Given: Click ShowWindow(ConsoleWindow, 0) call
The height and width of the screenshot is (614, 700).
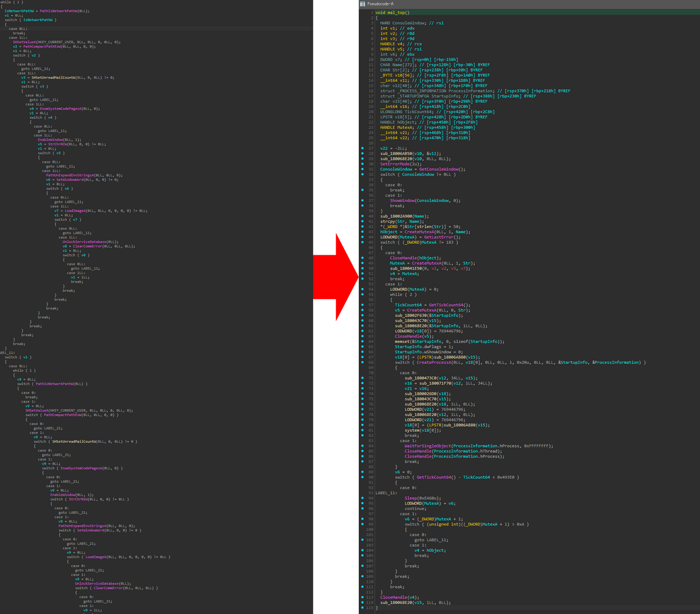Looking at the screenshot, I should pos(425,201).
